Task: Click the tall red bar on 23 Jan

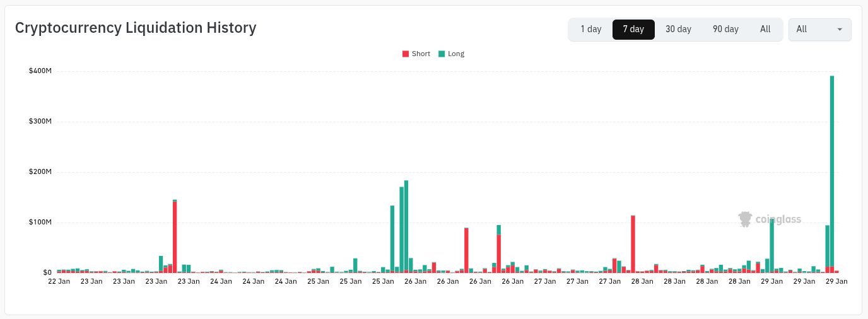Action: [175, 236]
